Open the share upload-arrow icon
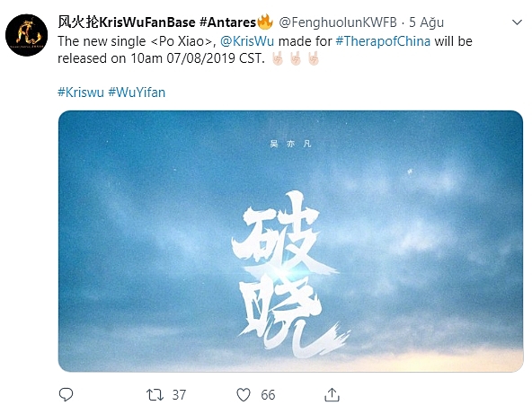The image size is (532, 414). pos(332,394)
